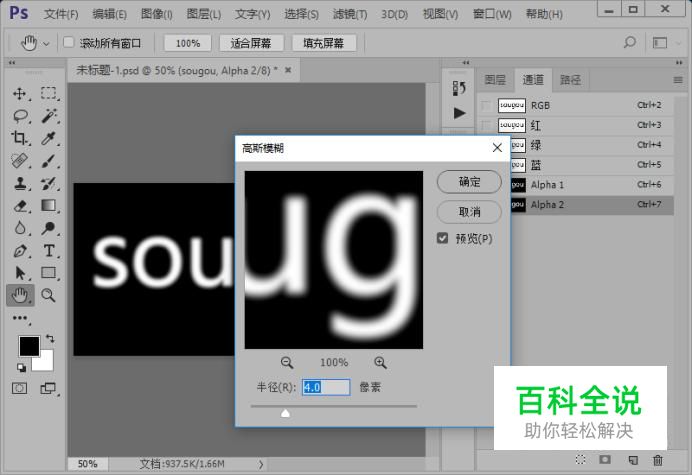Toggle Quick Mask mode
This screenshot has width=692, height=475.
[x=19, y=388]
